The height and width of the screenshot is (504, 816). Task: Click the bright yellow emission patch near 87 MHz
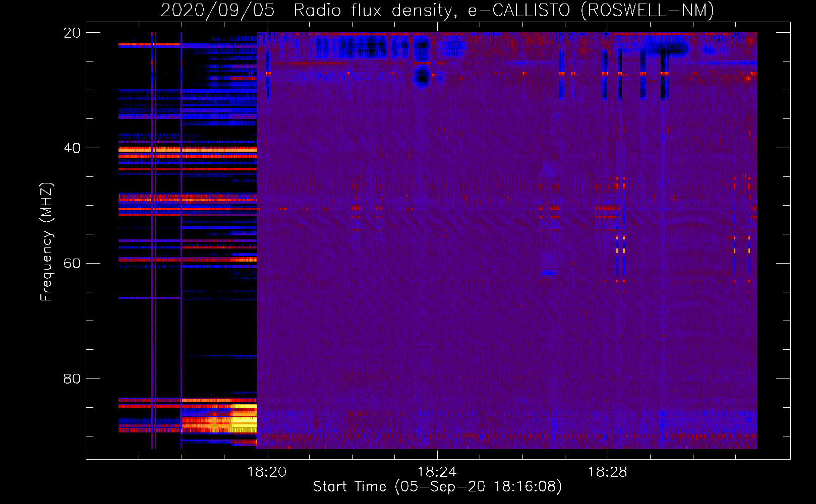pos(244,421)
